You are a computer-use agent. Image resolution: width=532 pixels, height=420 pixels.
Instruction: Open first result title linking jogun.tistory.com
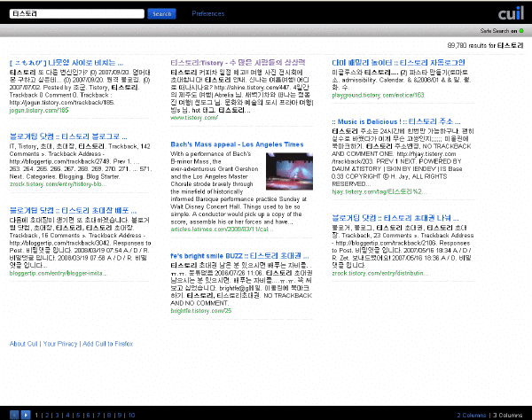coord(66,62)
